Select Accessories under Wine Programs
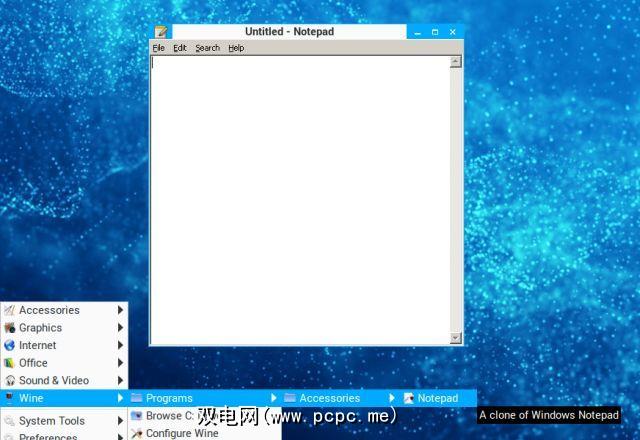This screenshot has width=640, height=440. click(x=340, y=398)
